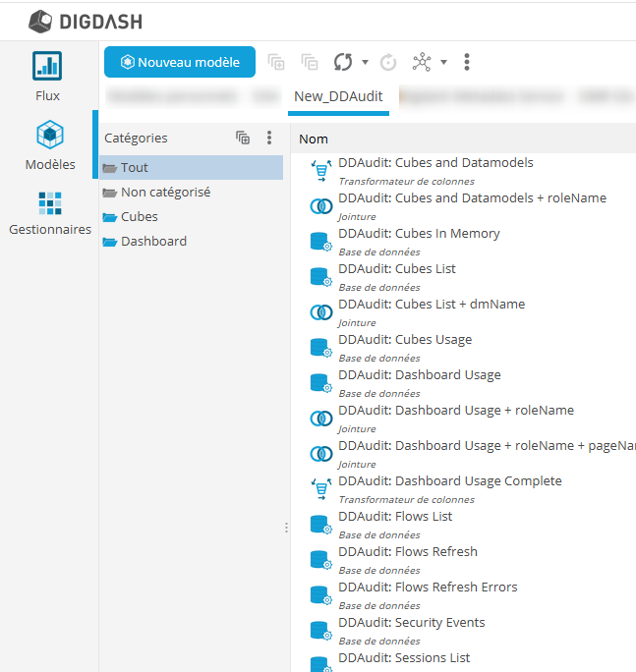
Task: Click join icon of Cubes List + dmName
Action: [x=321, y=312]
